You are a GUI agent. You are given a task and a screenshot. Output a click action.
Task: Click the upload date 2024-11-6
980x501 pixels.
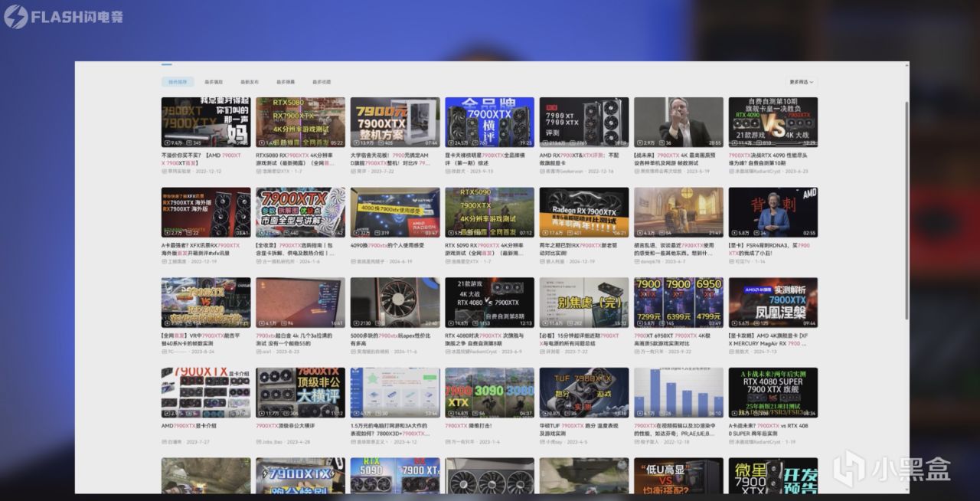405,352
